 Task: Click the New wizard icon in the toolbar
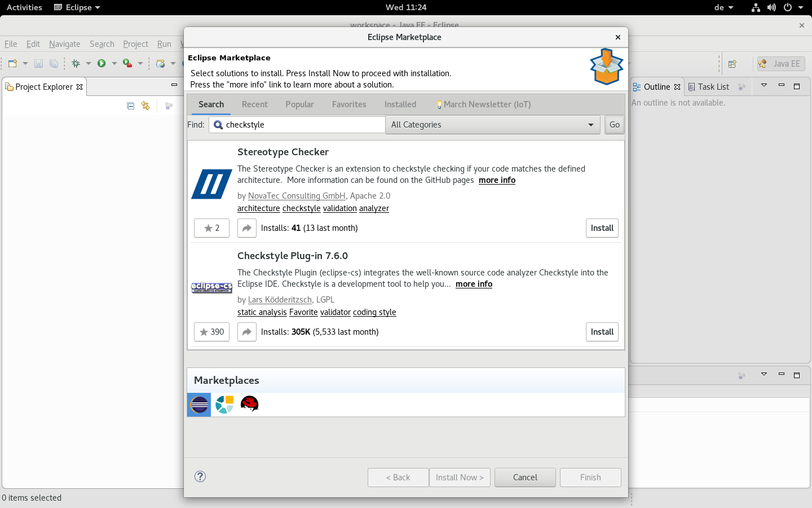(x=12, y=63)
